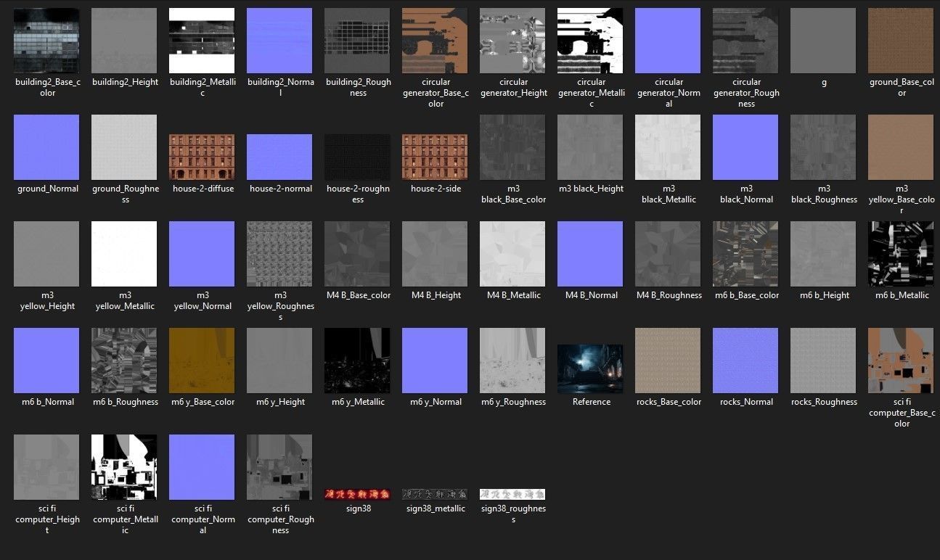Image resolution: width=940 pixels, height=560 pixels.
Task: Select the building2_Base_color texture thumbnail
Action: 46,41
